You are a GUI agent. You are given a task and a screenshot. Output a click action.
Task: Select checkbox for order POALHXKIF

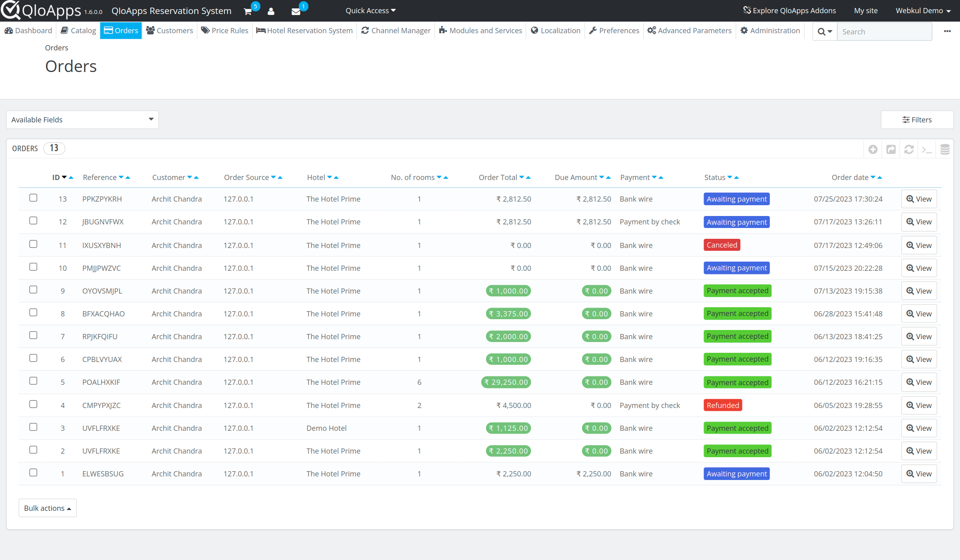pyautogui.click(x=33, y=381)
